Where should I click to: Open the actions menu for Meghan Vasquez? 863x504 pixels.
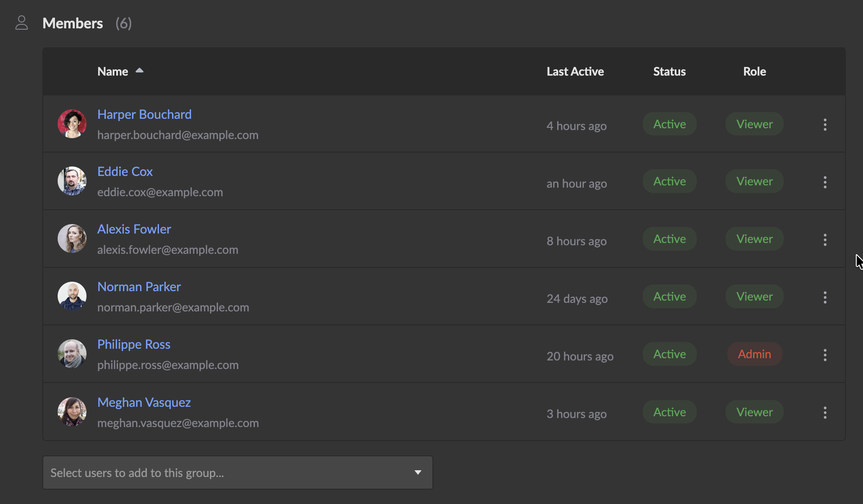click(825, 413)
